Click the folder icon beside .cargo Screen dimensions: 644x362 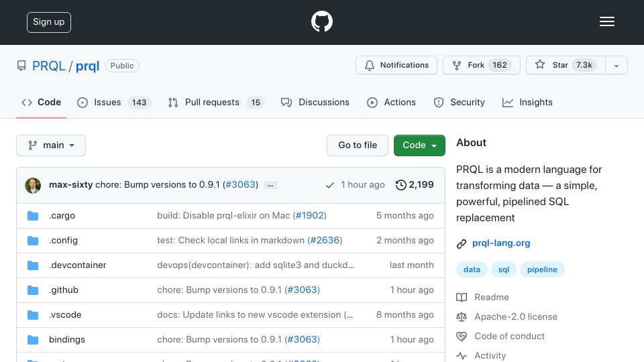pyautogui.click(x=33, y=216)
